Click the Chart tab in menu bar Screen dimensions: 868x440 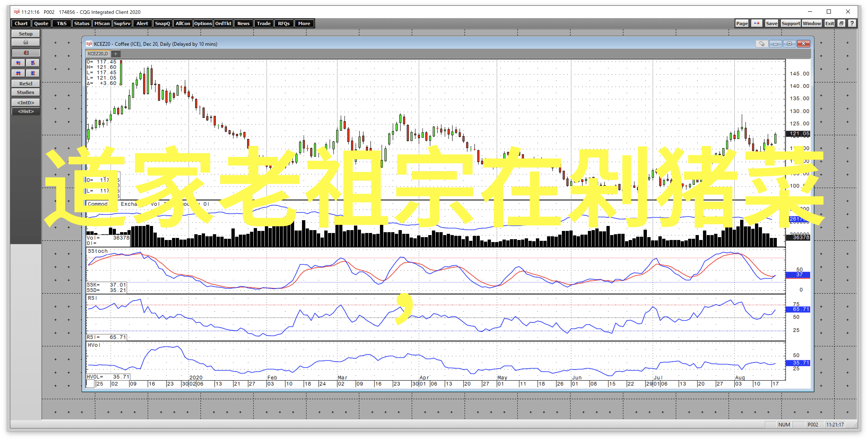tap(21, 24)
